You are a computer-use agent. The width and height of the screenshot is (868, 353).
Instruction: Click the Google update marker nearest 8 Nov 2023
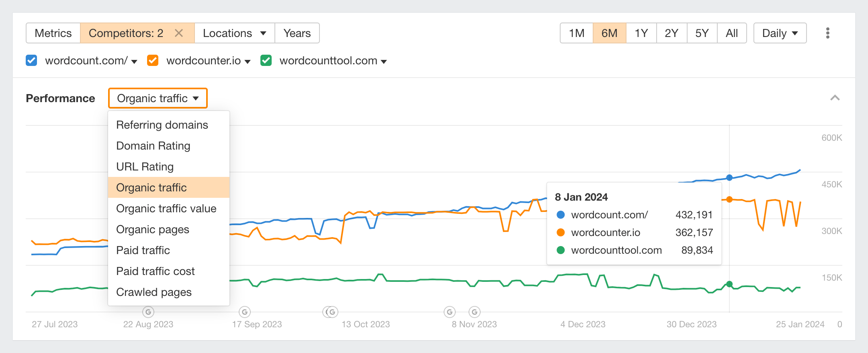[x=450, y=312]
